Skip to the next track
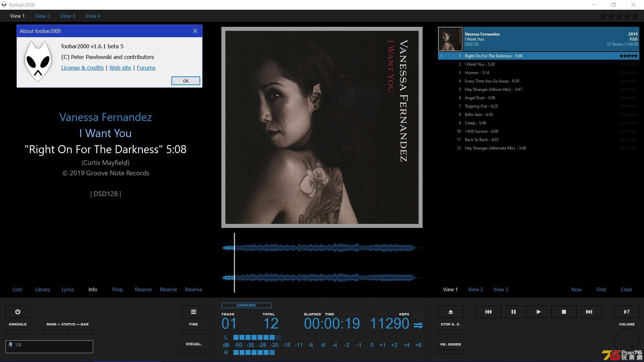This screenshot has width=644, height=362. [x=589, y=312]
